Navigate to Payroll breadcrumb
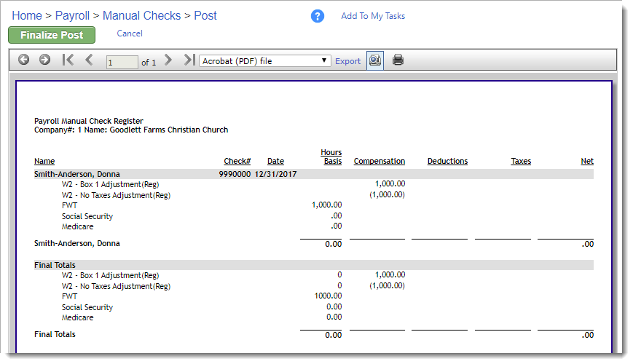Viewport: 633px width, 364px height. [x=72, y=15]
